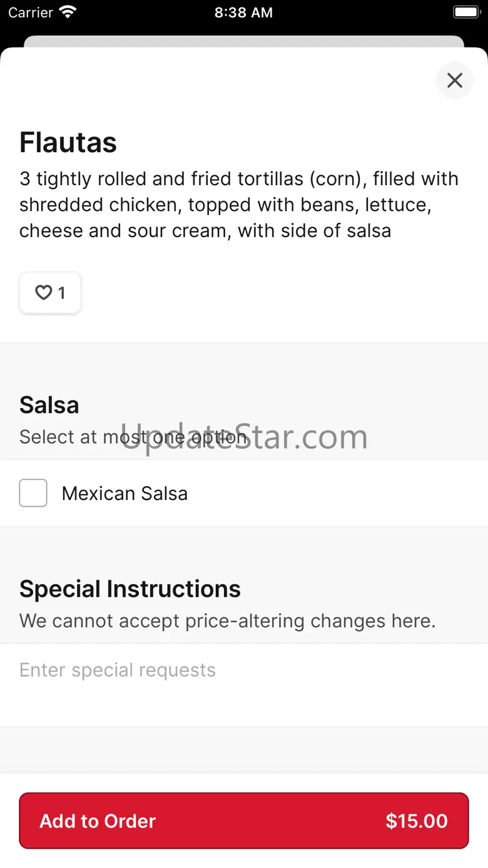Tap the Carrier label in the status bar

30,13
